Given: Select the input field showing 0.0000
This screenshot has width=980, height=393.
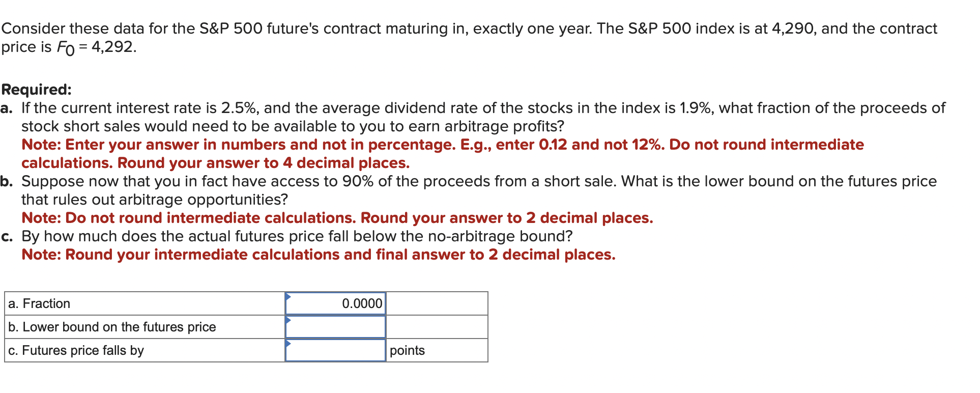Looking at the screenshot, I should [336, 303].
